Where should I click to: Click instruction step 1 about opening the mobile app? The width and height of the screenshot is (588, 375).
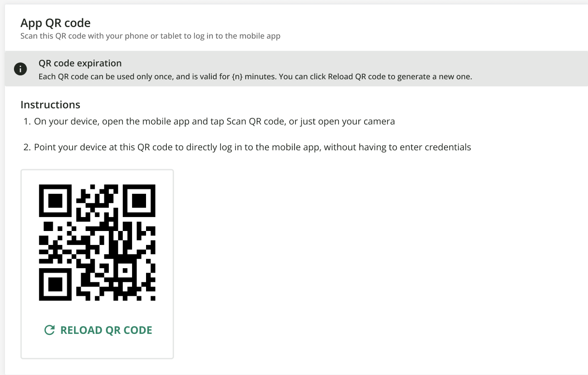coord(209,121)
